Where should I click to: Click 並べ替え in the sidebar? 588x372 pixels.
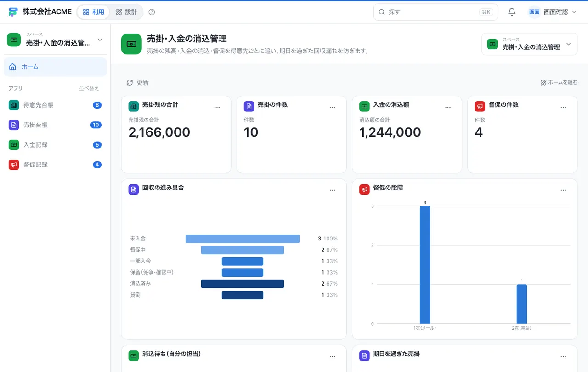point(89,88)
